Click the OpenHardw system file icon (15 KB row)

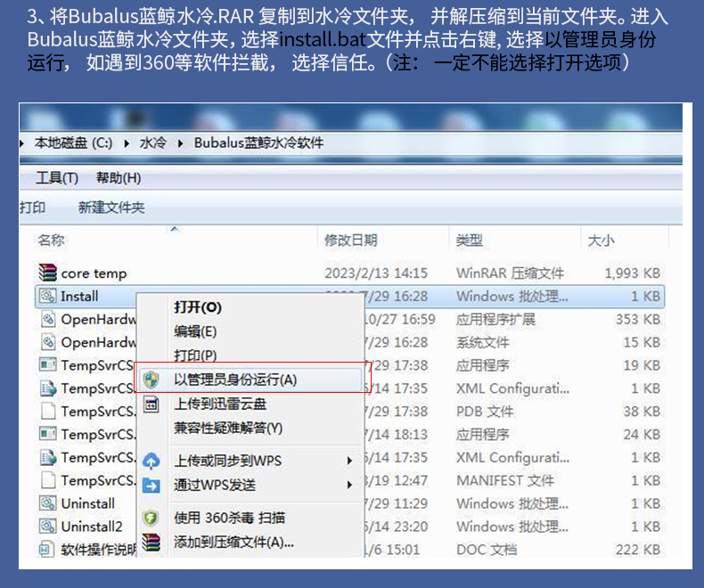click(x=48, y=342)
